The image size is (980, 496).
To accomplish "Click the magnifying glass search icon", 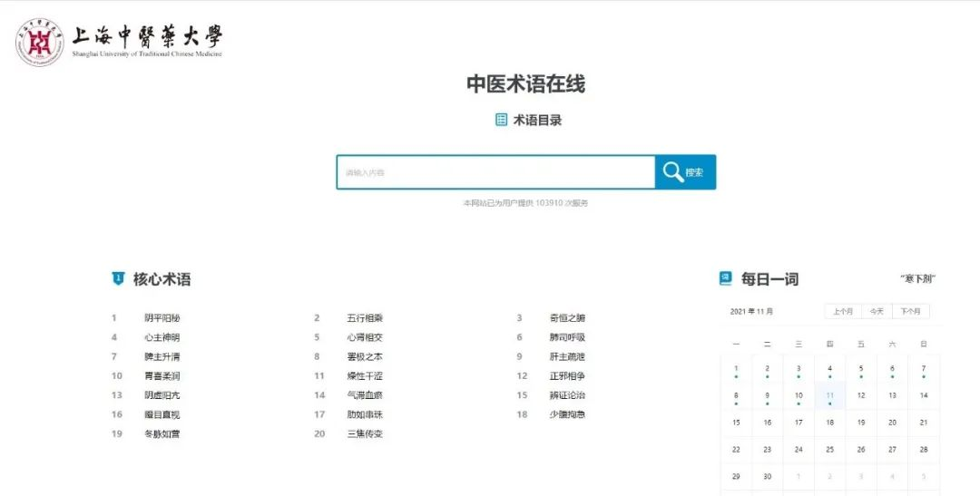I will (x=672, y=172).
